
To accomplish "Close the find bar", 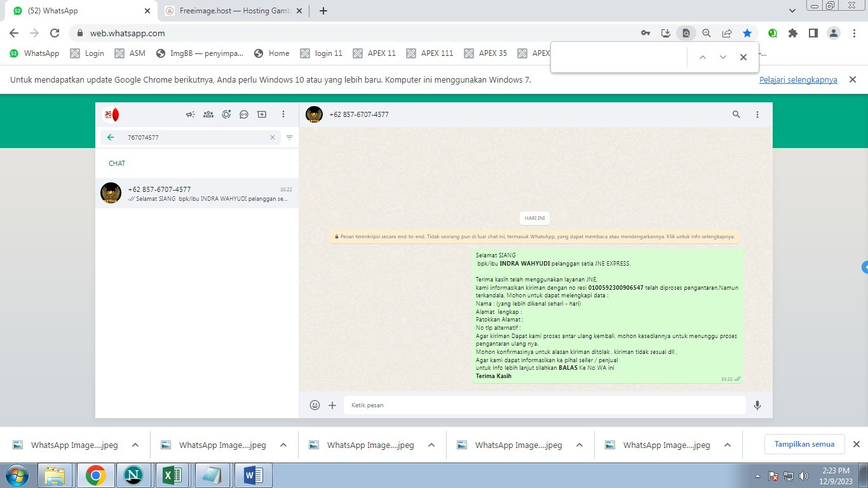I will (743, 57).
